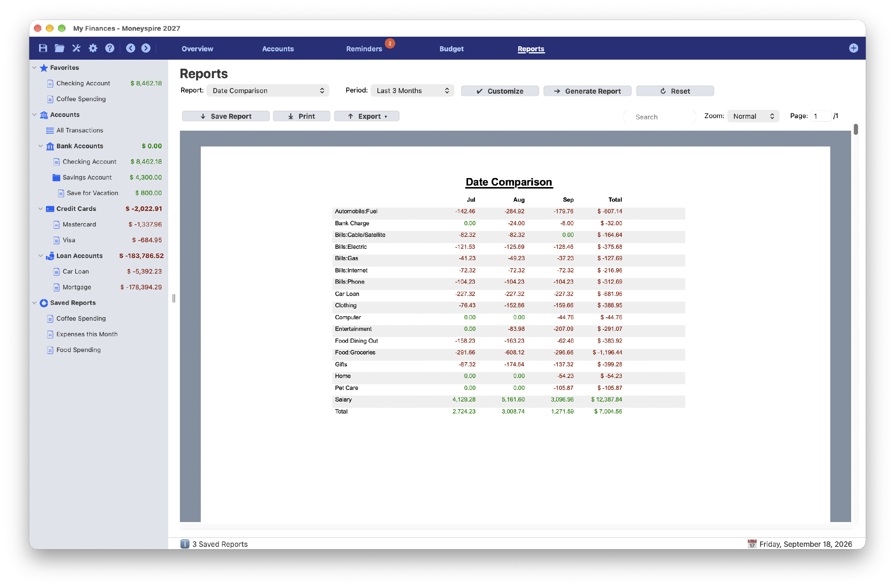Viewport: 895px width, 588px height.
Task: Click the Loan Accounts icon
Action: point(50,256)
